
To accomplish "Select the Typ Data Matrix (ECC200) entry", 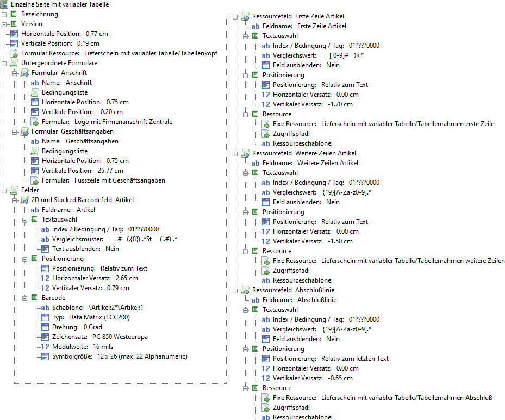I will pos(91,317).
